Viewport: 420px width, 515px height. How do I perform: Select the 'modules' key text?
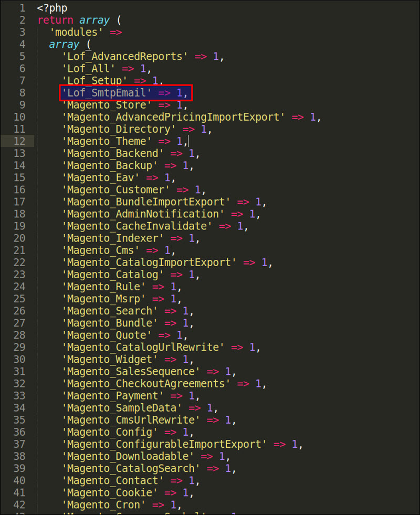[x=77, y=33]
